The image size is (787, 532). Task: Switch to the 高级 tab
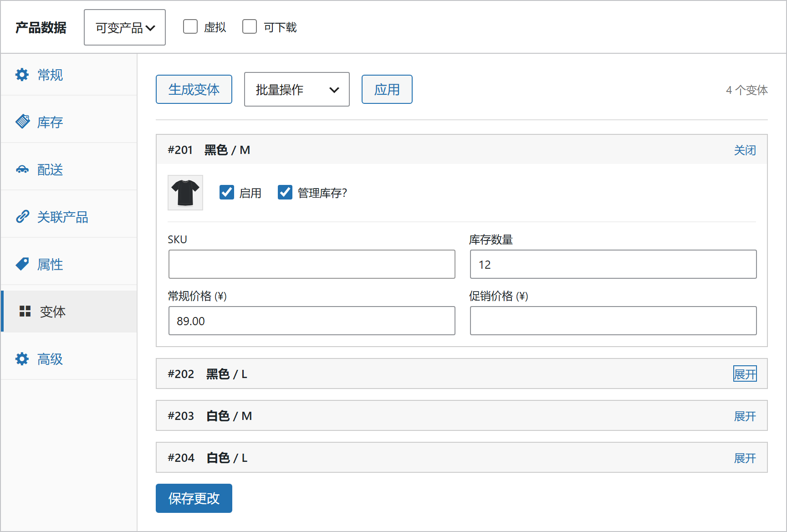tap(69, 359)
